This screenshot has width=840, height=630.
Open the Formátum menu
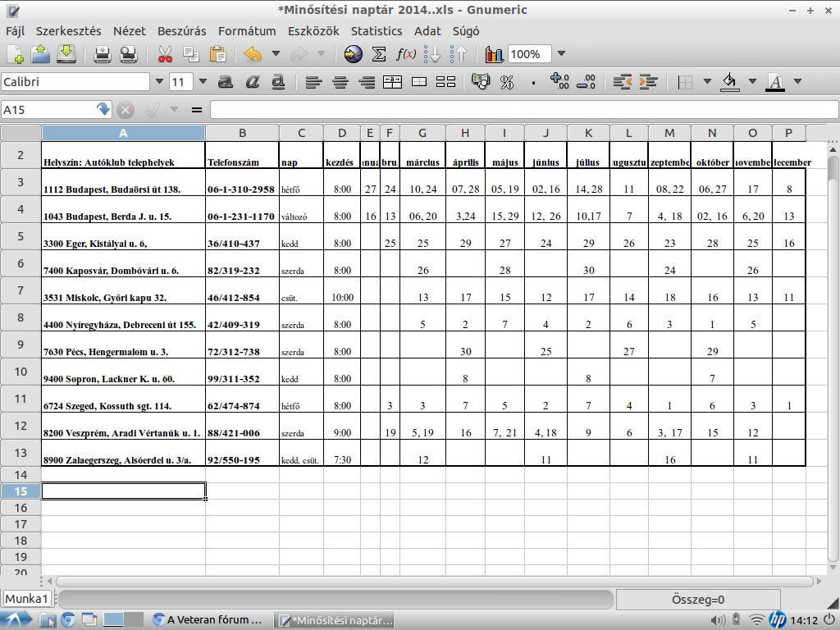246,31
